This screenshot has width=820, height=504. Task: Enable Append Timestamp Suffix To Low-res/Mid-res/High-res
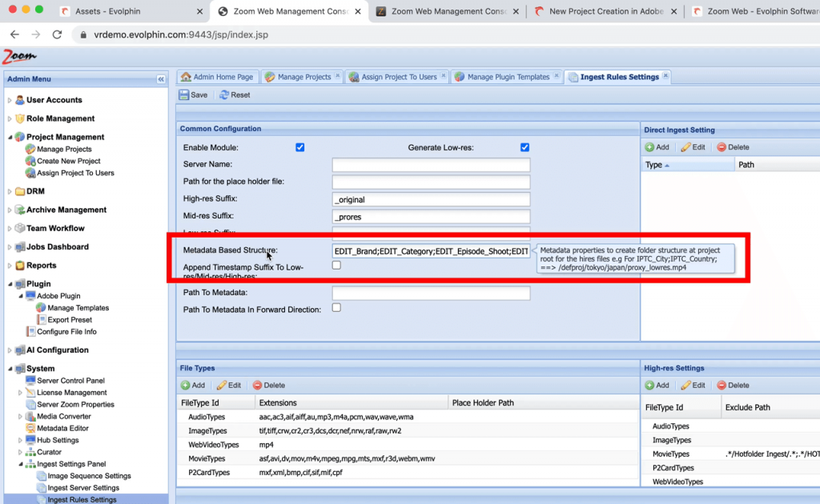pos(335,266)
